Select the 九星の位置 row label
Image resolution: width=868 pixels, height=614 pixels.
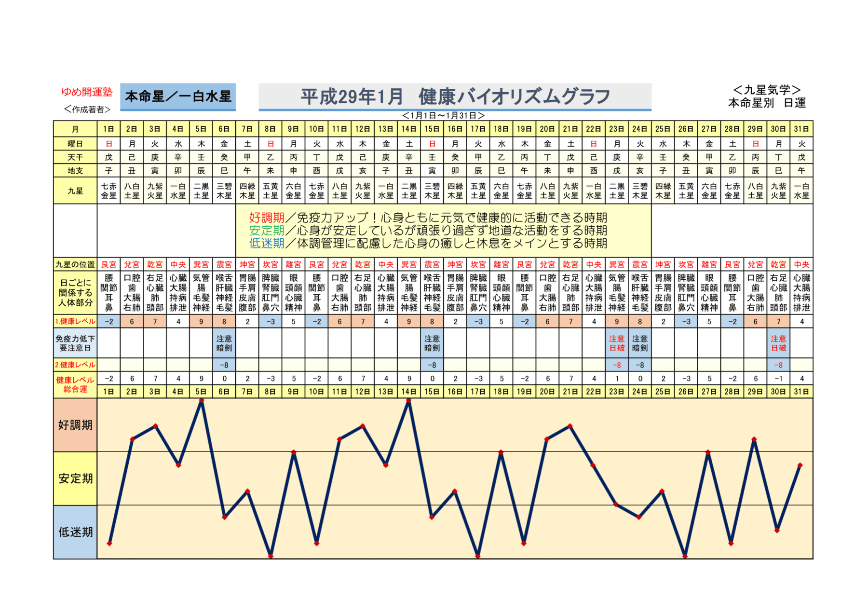click(x=75, y=264)
